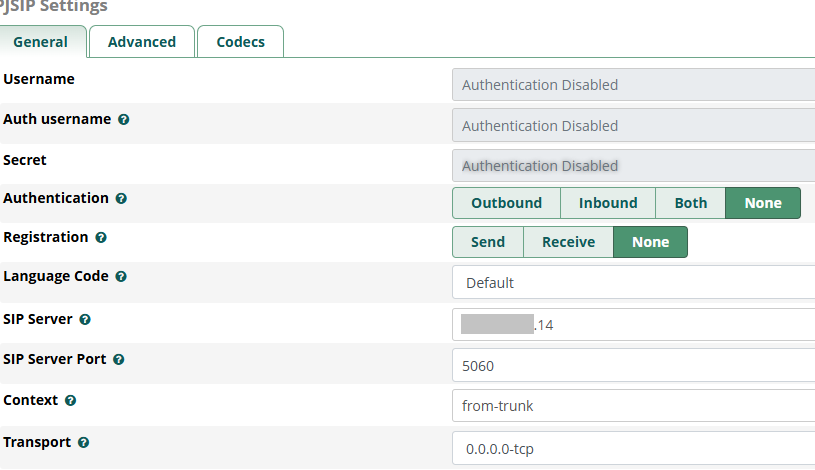Set Registration to Send
Screen dimensions: 815x470
pyautogui.click(x=488, y=242)
